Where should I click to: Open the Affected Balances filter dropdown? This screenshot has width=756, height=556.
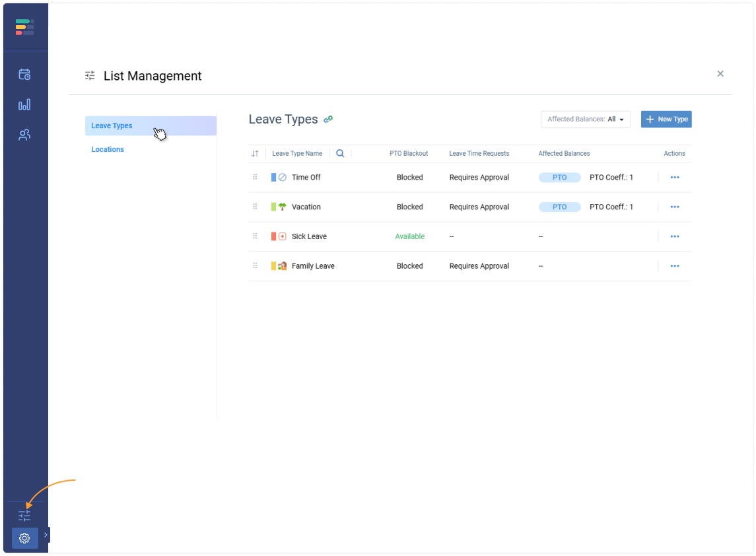[x=585, y=120]
